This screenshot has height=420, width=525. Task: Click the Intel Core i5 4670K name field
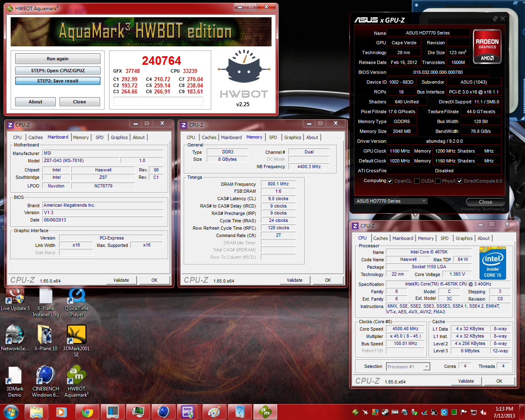[x=429, y=252]
